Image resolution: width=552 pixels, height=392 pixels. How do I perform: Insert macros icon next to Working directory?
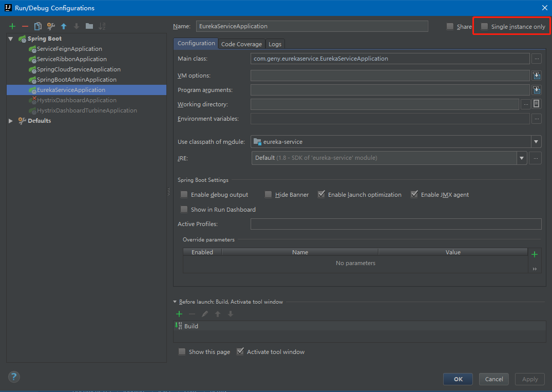tap(536, 104)
